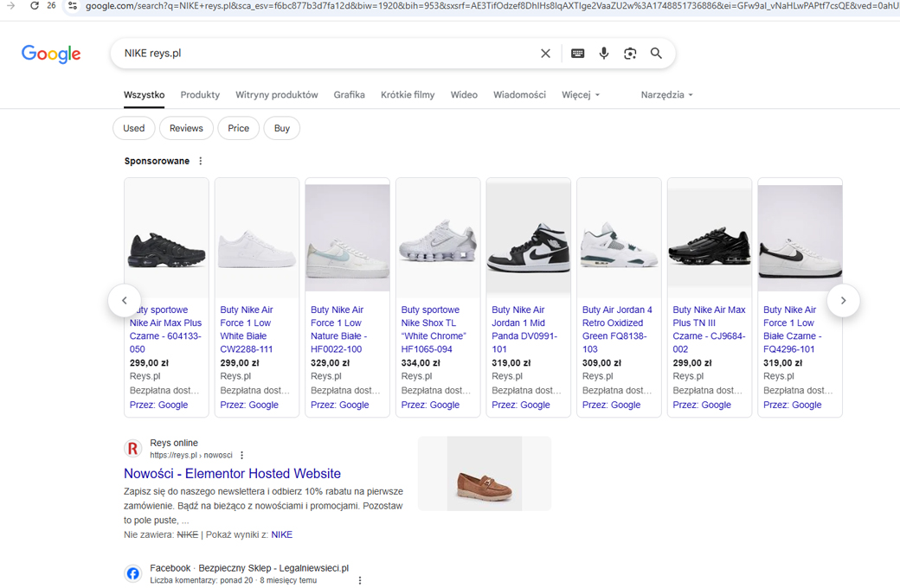The image size is (900, 588).
Task: Click the Reys.pl seller under Air Jordan 1 Mid Panda
Action: click(x=507, y=376)
